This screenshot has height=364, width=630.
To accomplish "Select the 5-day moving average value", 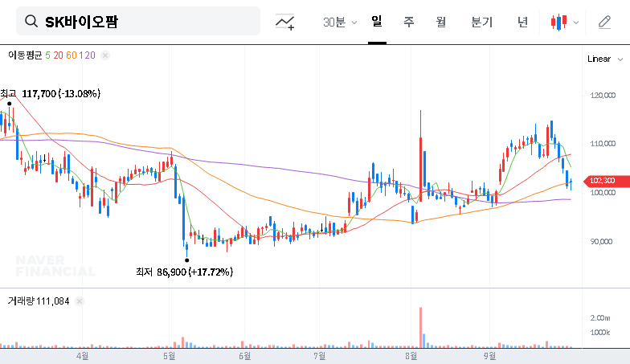I will tap(48, 55).
